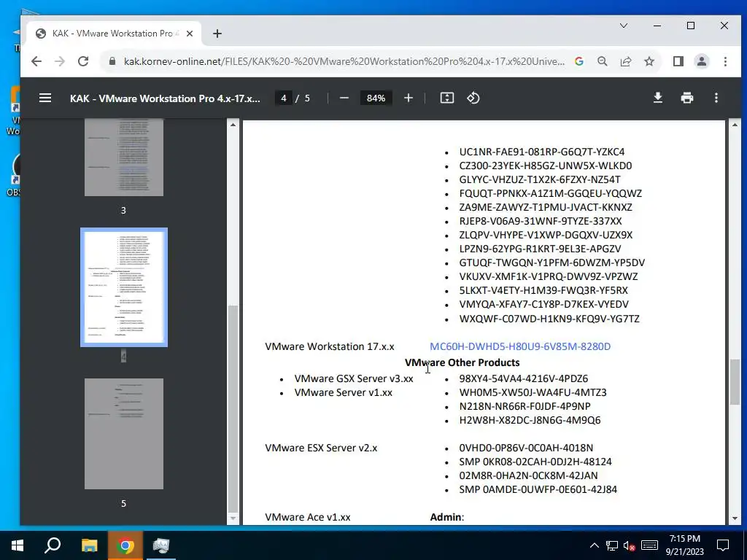Zoom in the PDF with plus icon
Image resolution: width=747 pixels, height=560 pixels.
coord(409,98)
